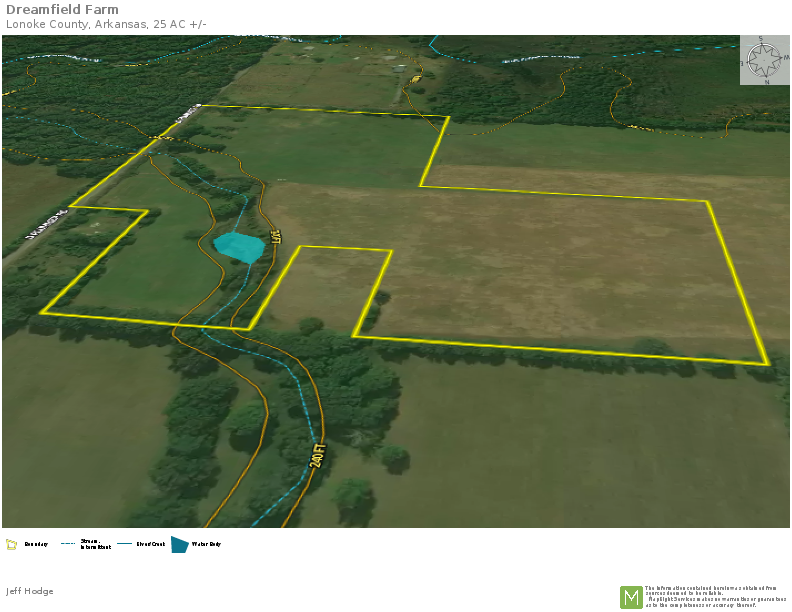Click the solid River/Creek legend line
The width and height of the screenshot is (792, 612).
pos(125,545)
